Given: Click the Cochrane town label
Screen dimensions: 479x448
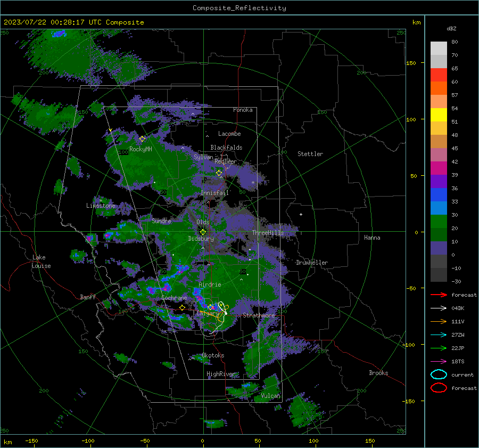Looking at the screenshot, I should [174, 298].
